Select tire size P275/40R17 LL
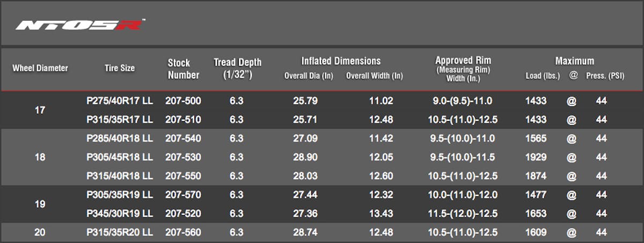The width and height of the screenshot is (644, 243). pos(120,101)
